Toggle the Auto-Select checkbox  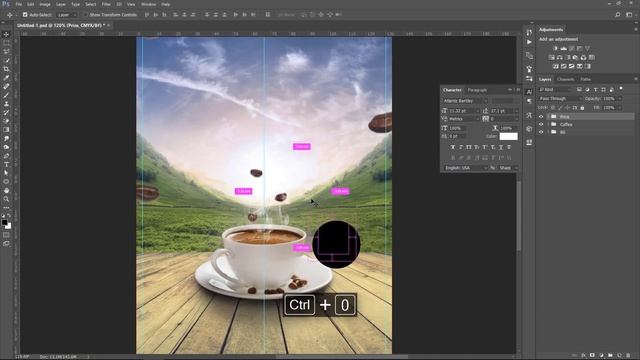(25, 15)
